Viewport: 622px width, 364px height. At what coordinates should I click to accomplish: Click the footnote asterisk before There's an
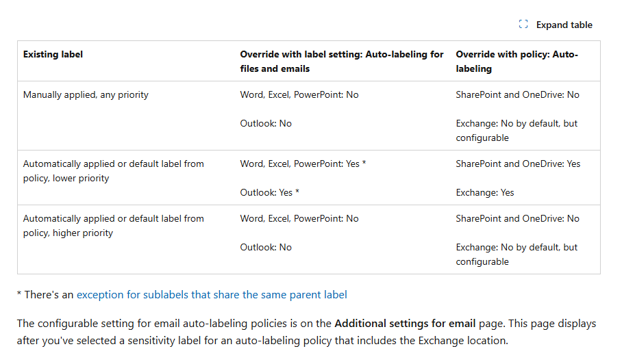click(x=19, y=294)
